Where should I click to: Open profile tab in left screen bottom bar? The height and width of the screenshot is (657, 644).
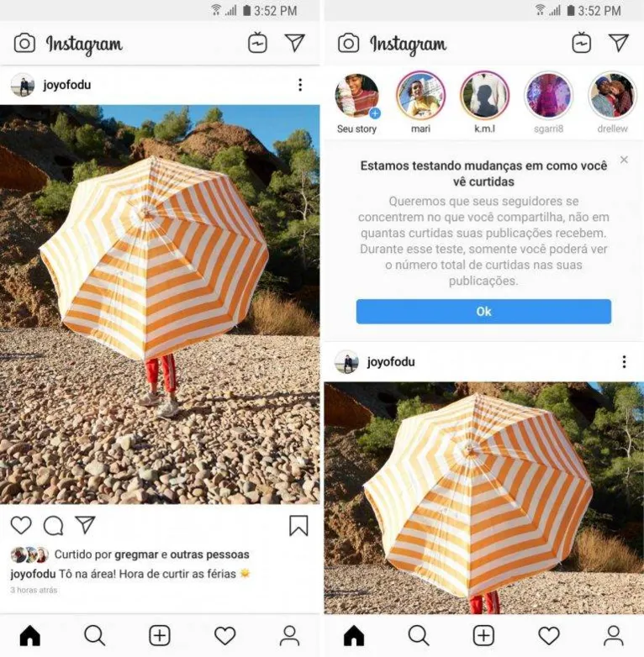290,636
